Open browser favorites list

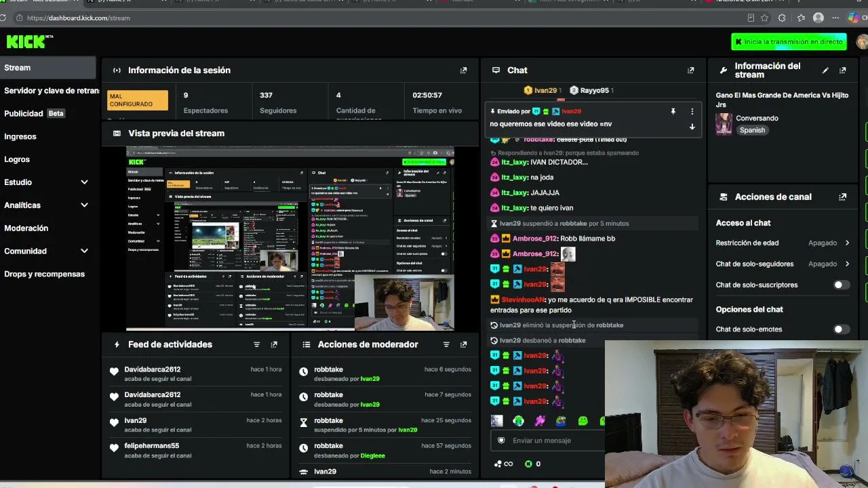click(801, 18)
